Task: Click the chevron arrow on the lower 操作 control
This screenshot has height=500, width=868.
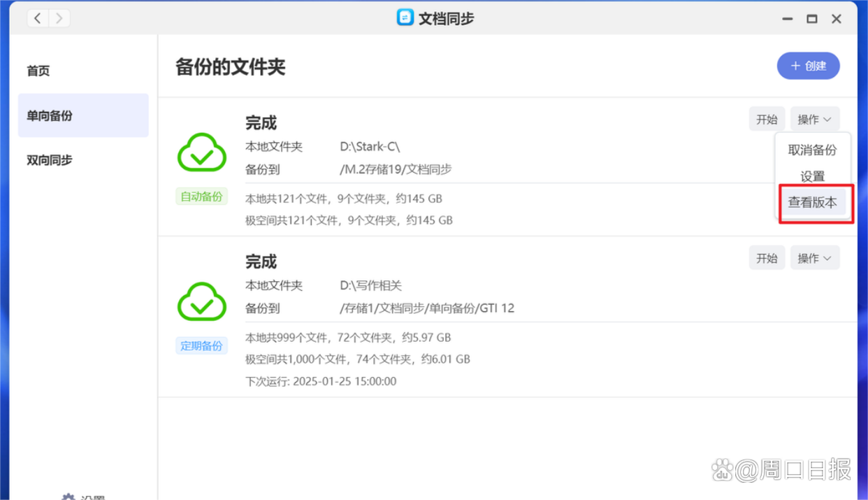Action: [x=827, y=257]
